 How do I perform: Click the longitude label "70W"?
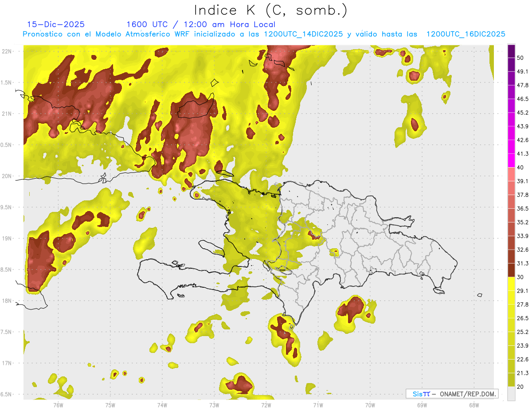point(370,405)
